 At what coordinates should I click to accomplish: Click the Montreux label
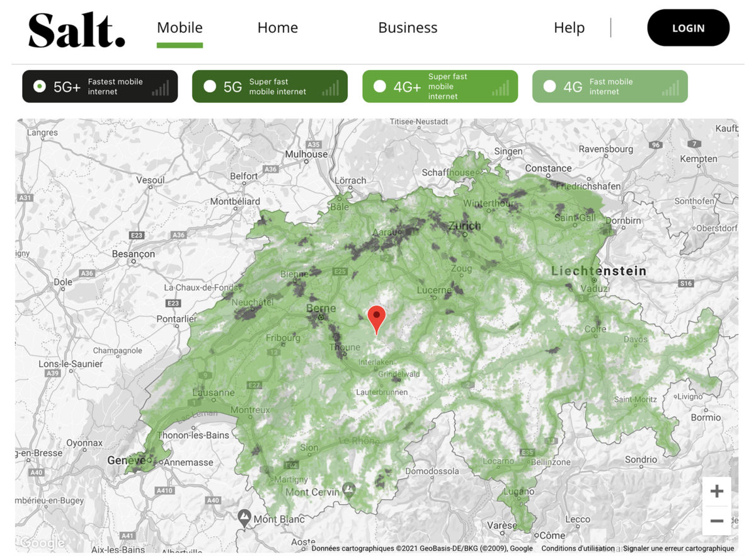click(251, 409)
